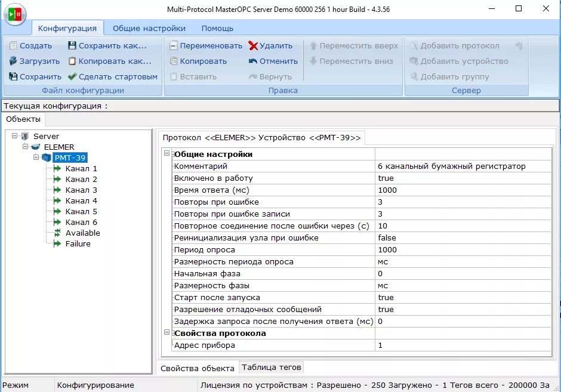Click the Server node icon in the tree
This screenshot has height=392, width=561.
point(25,136)
